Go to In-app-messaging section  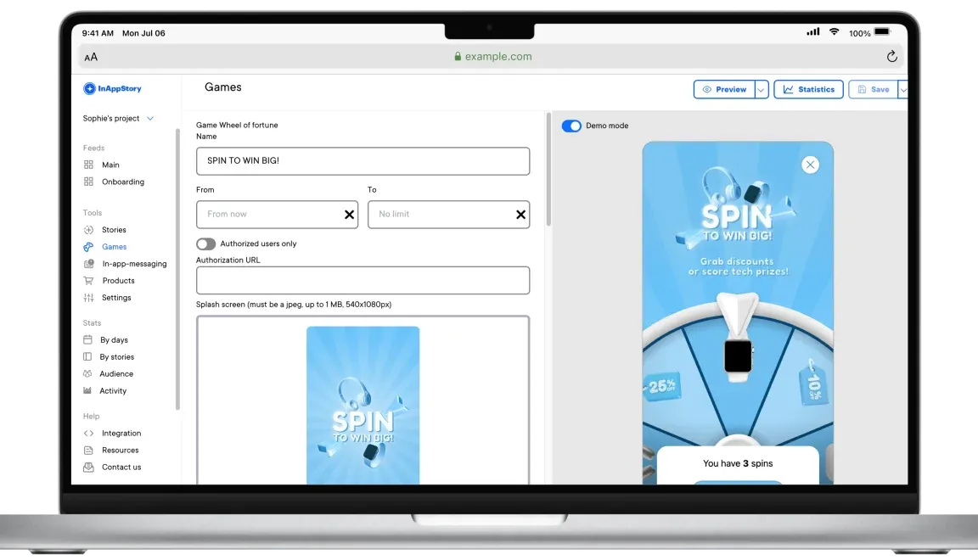pyautogui.click(x=134, y=264)
